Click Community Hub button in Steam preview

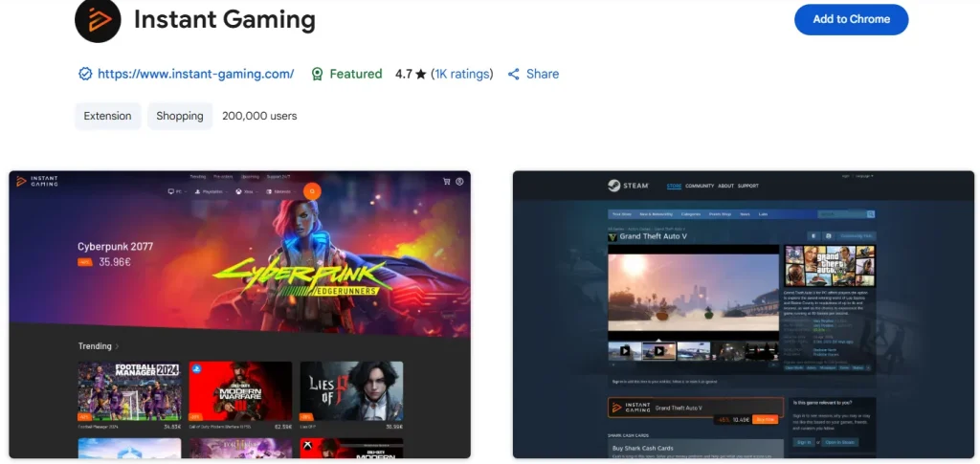[857, 236]
